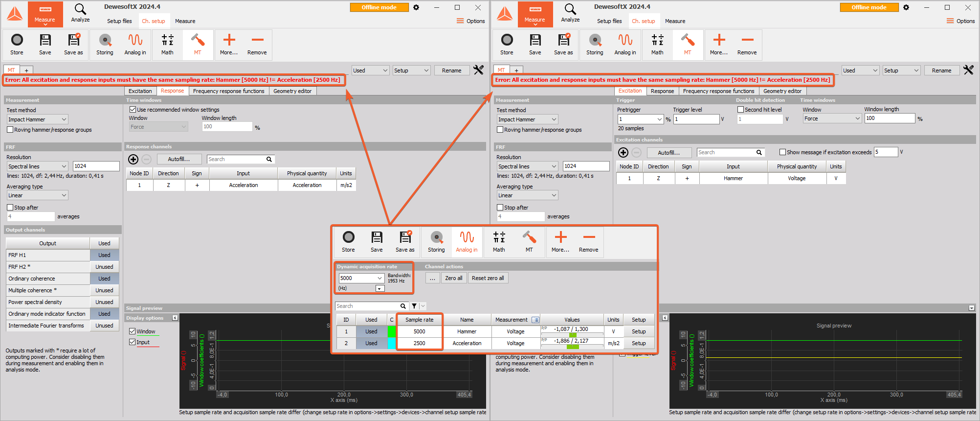
Task: Open Spectral lines resolution dropdown left window
Action: click(x=37, y=166)
